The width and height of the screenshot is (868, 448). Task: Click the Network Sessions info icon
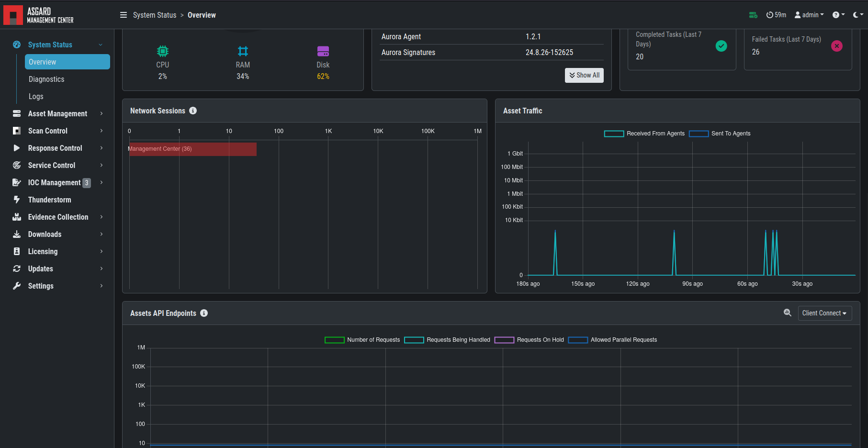point(193,111)
